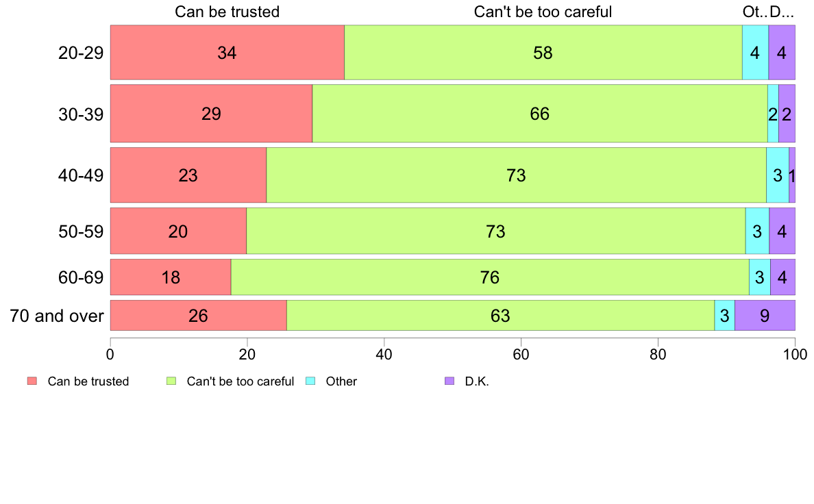
Task: Click the red Can be trusted legend swatch
Action: coord(32,381)
